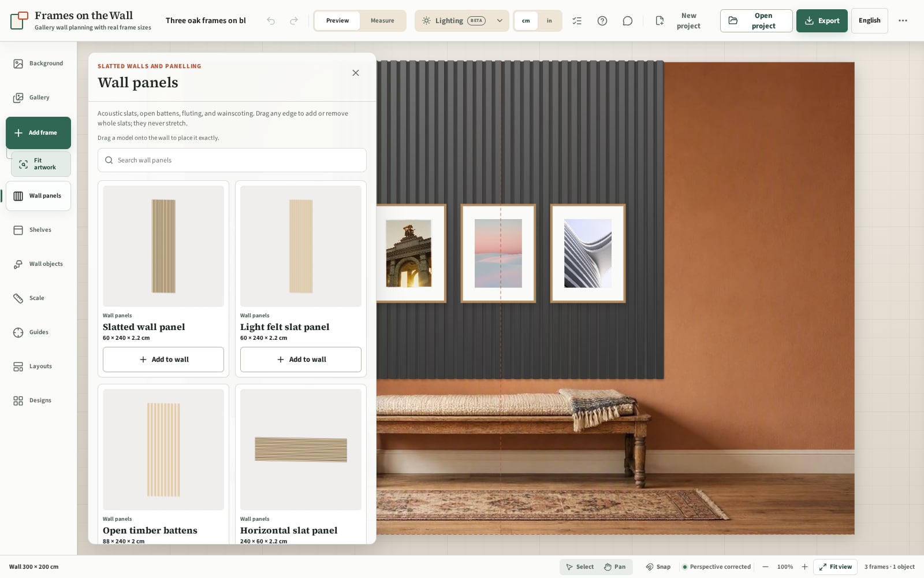This screenshot has height=578, width=924.
Task: Add Slatted wall panel to wall
Action: point(163,360)
